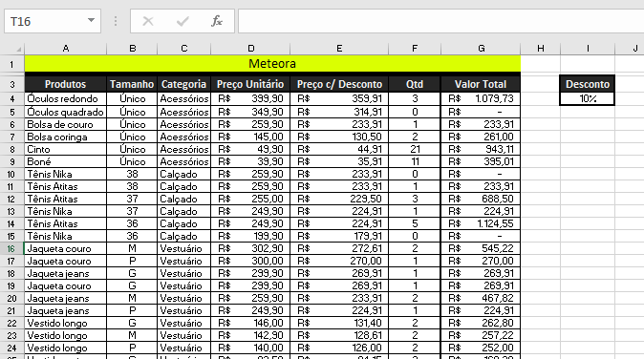This screenshot has height=359, width=644.
Task: Click unit price 302,90
Action: point(250,248)
